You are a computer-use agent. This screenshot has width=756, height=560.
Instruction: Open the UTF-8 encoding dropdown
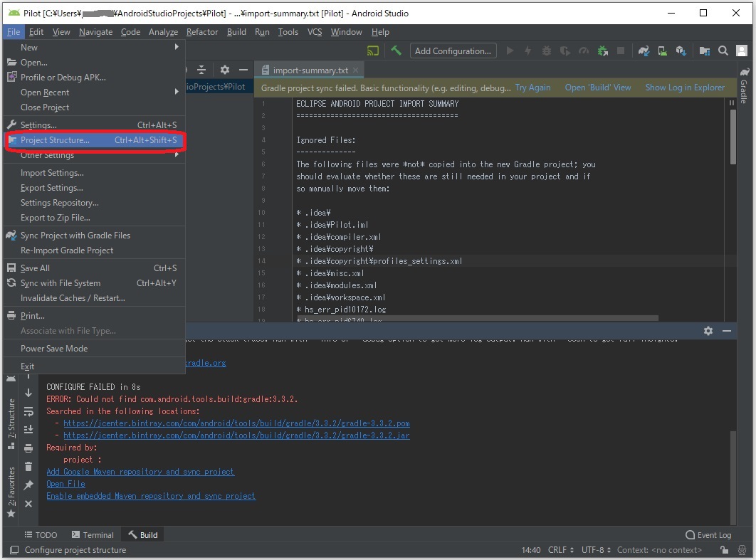click(596, 550)
